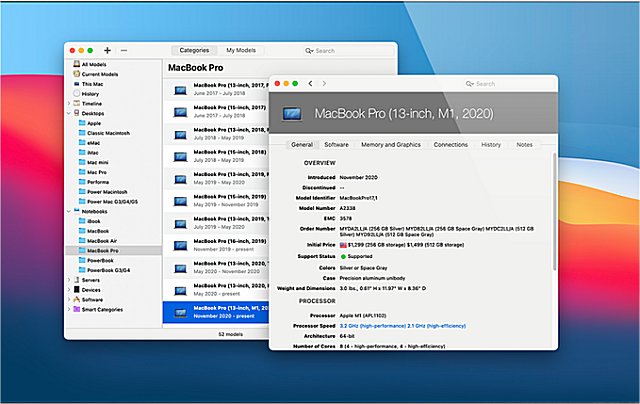This screenshot has width=640, height=404.
Task: Select the iMac folder
Action: (88, 152)
